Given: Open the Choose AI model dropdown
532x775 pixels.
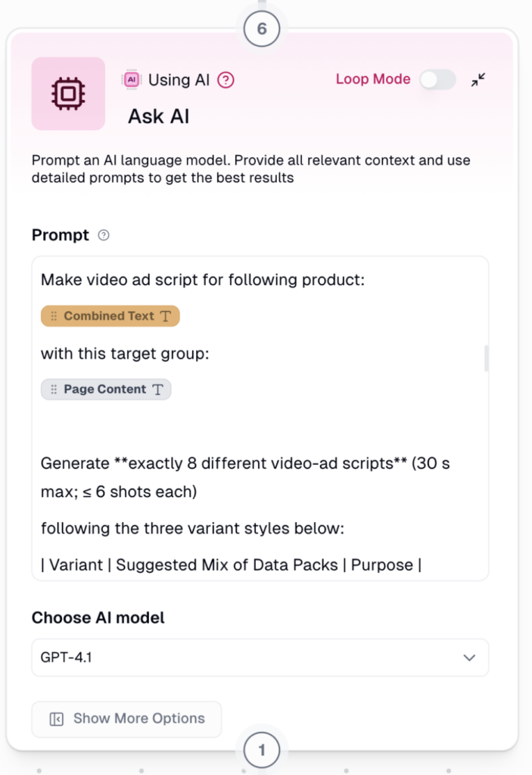Looking at the screenshot, I should pyautogui.click(x=260, y=658).
